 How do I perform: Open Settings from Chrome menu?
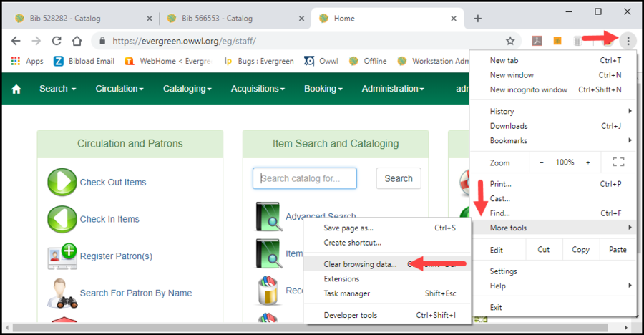(x=554, y=271)
